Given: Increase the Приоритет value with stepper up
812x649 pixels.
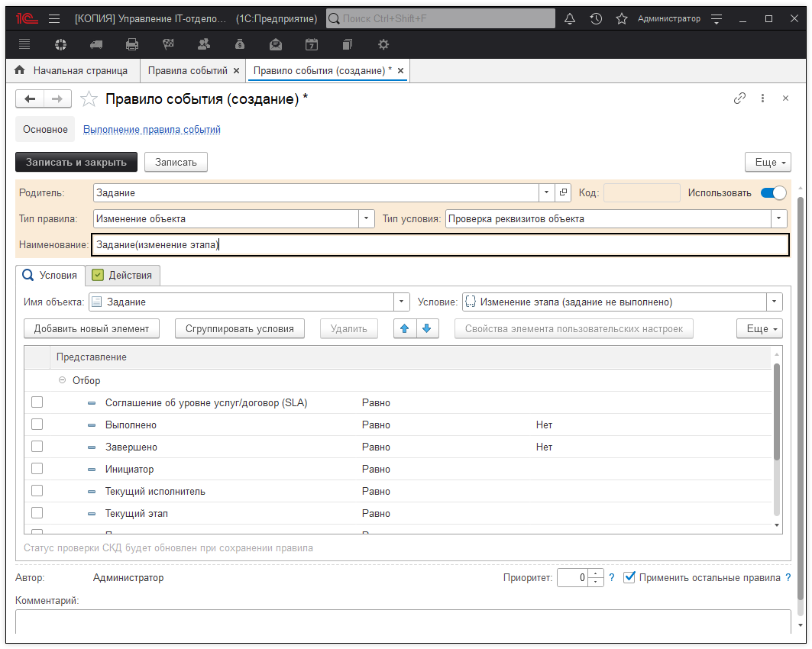Looking at the screenshot, I should (597, 573).
